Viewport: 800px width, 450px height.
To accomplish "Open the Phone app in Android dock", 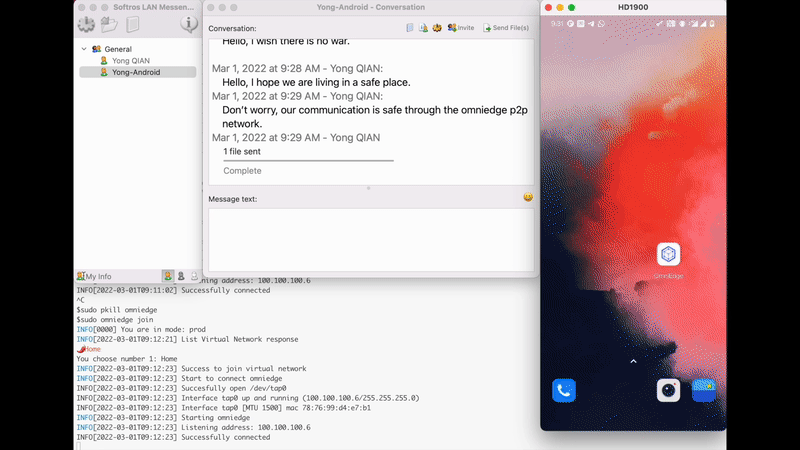I will 563,390.
